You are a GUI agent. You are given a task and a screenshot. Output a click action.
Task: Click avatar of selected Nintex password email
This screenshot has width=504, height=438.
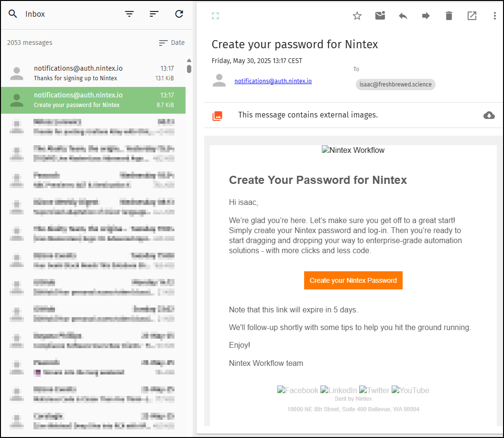coord(17,100)
